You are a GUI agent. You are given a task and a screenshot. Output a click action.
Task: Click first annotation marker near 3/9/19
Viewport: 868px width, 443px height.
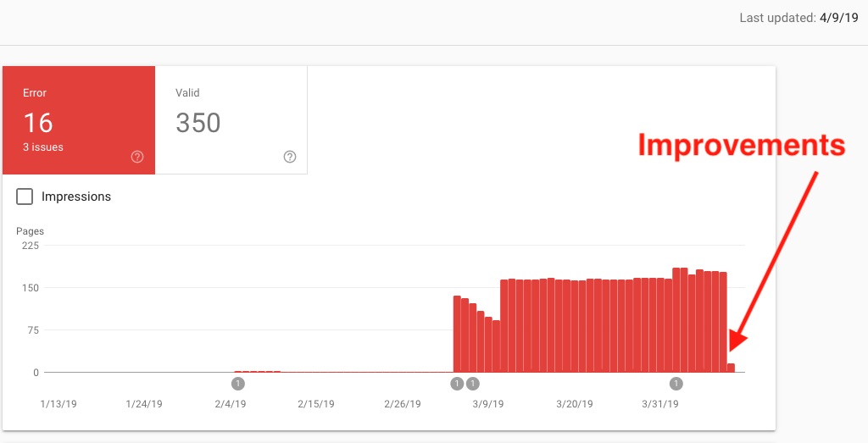(457, 383)
